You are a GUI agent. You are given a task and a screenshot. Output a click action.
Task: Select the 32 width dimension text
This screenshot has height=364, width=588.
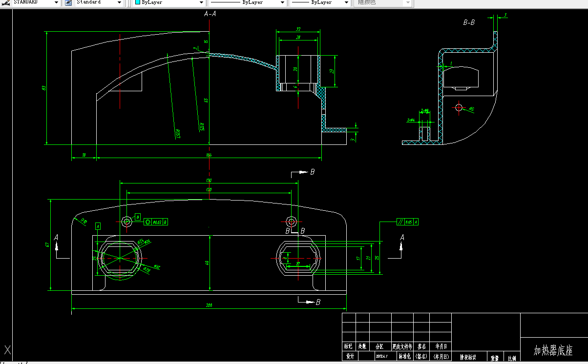(x=298, y=29)
